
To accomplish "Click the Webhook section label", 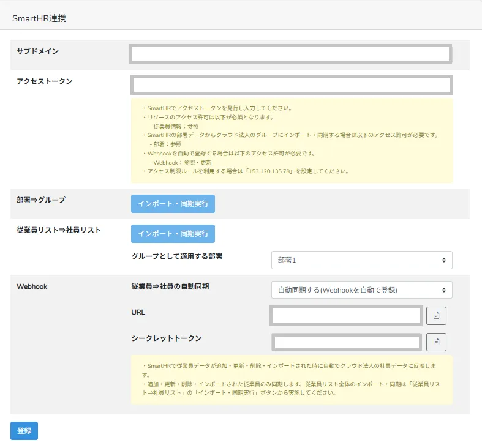I will click(x=32, y=286).
